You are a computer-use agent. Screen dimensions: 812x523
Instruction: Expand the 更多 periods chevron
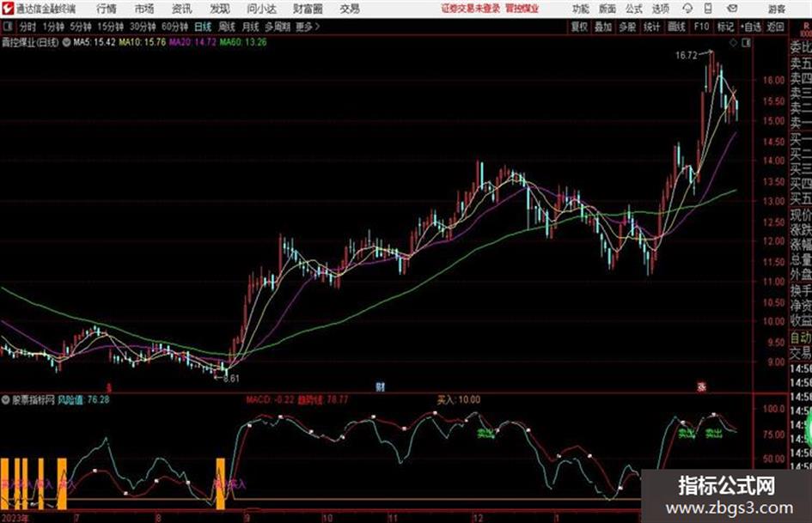click(308, 27)
